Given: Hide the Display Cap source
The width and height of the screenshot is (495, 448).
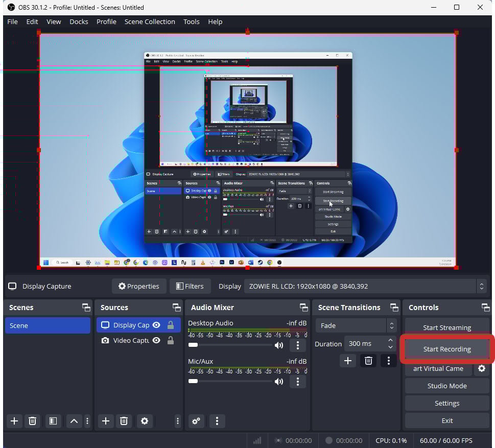Looking at the screenshot, I should (156, 325).
